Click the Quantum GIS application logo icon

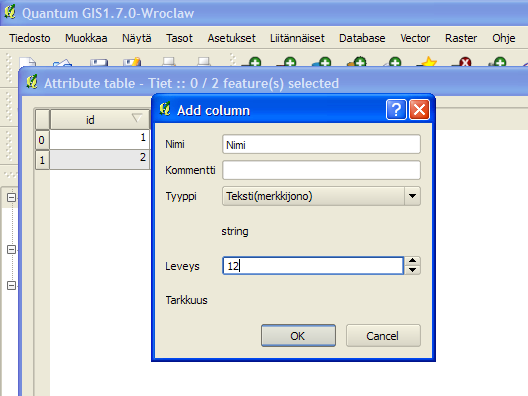[10, 12]
